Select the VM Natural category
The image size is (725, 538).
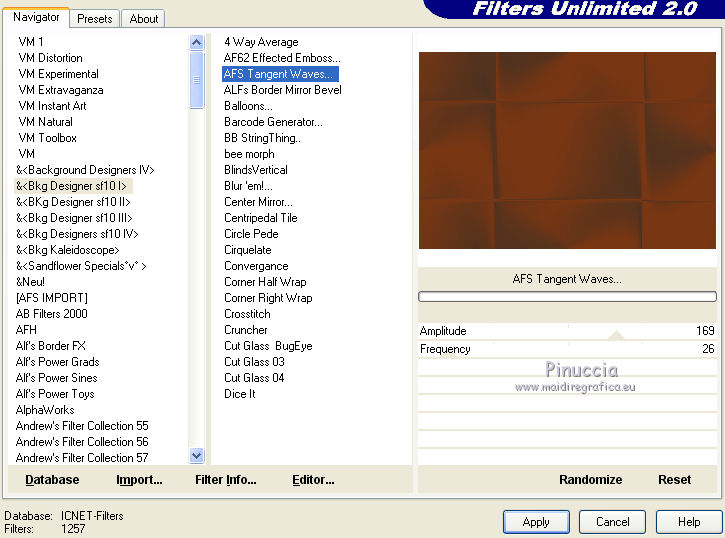[45, 122]
